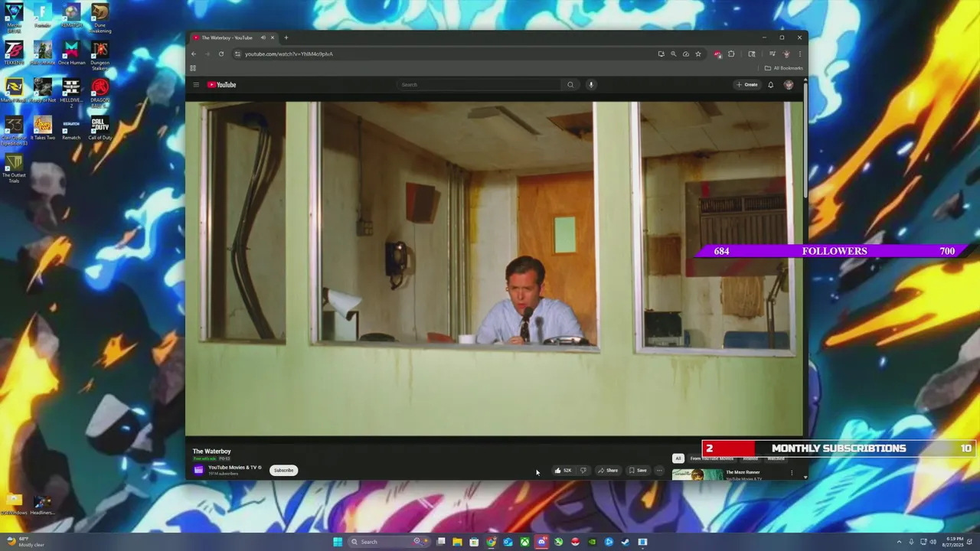Open Discord from the taskbar
The image size is (980, 551).
point(541,542)
